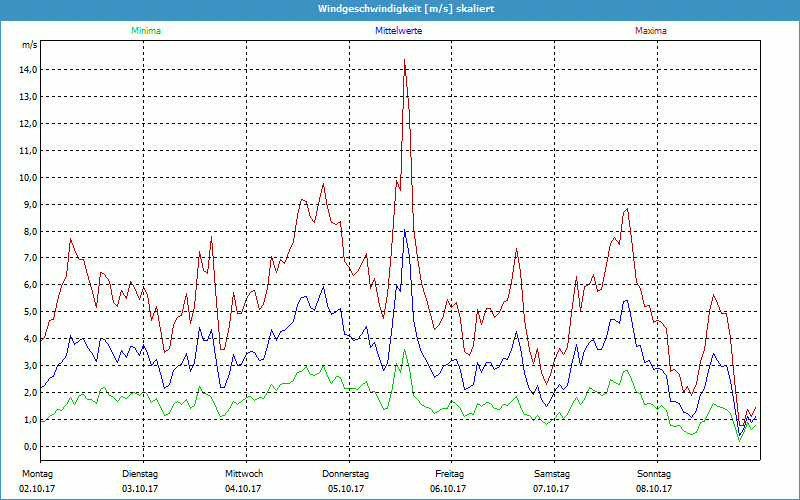Click the 13,0 y-axis value
800x500 pixels.
pos(29,96)
